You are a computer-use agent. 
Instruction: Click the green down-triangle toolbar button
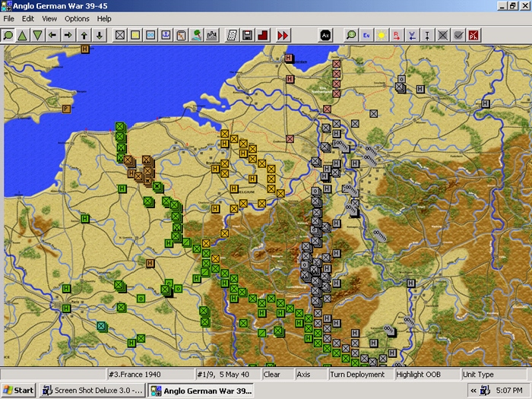coord(38,35)
